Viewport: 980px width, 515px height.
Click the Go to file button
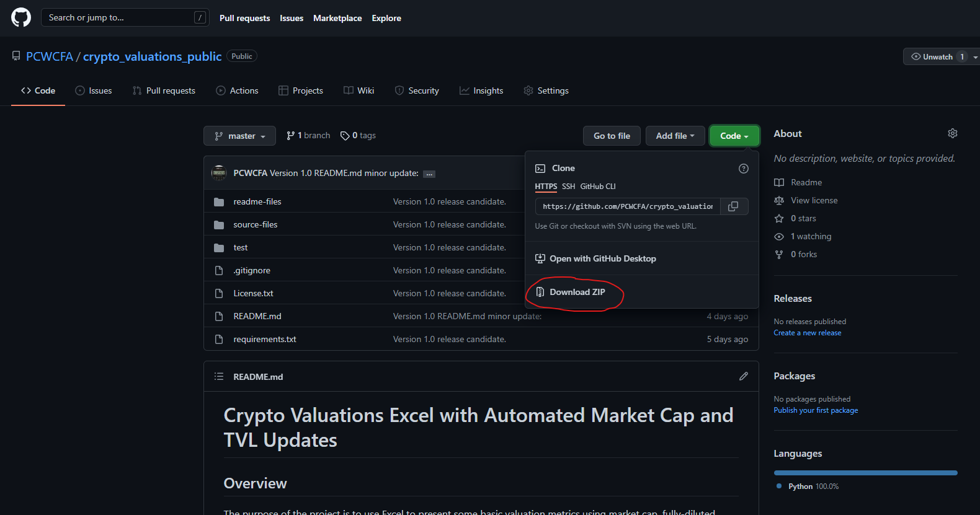612,136
